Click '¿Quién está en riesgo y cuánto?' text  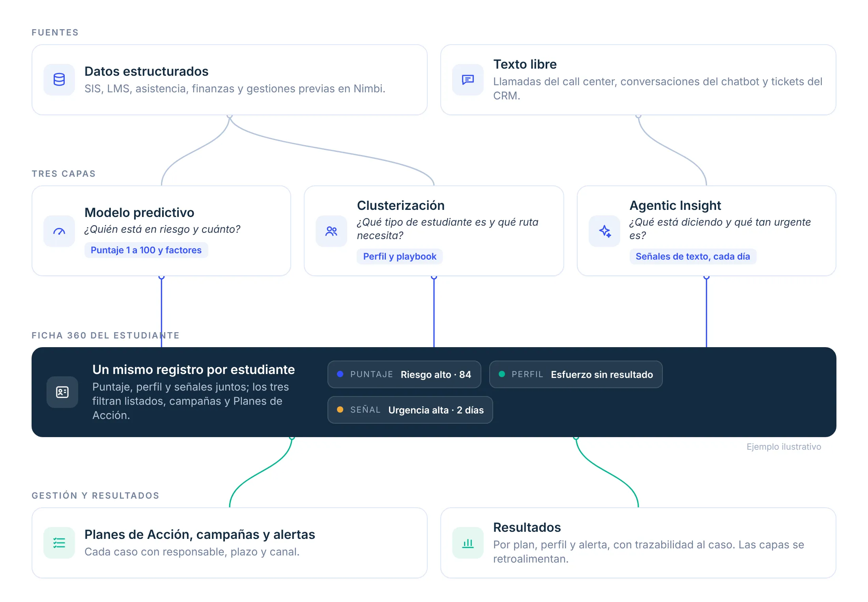click(162, 229)
